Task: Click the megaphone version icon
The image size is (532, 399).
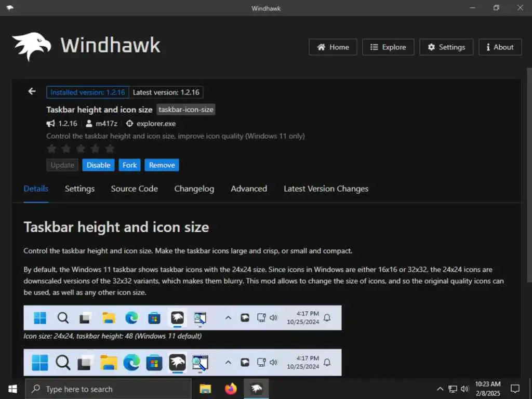Action: coord(50,124)
